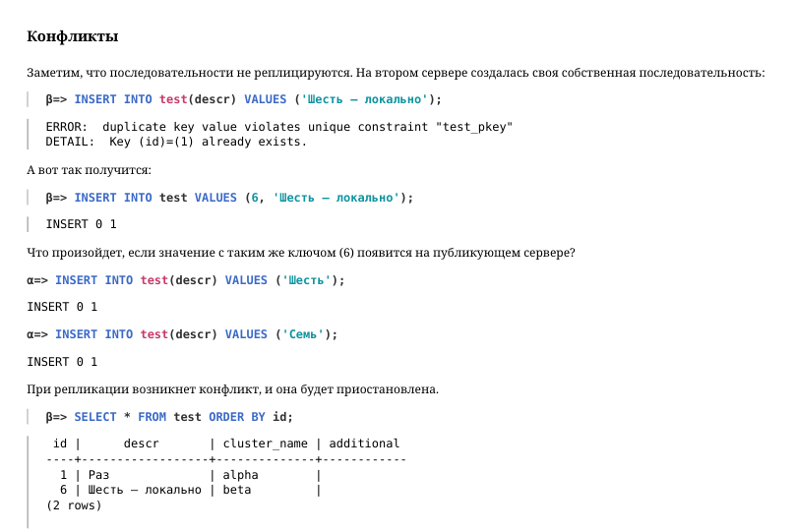Screen dimensions: 795x532
Task: Click the sentence 'При репликации возникнет конфликт'
Action: 233,389
